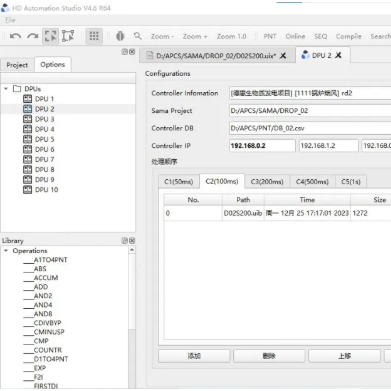Click the DPU 1 controller icon
The width and height of the screenshot is (391, 391).
(x=27, y=99)
